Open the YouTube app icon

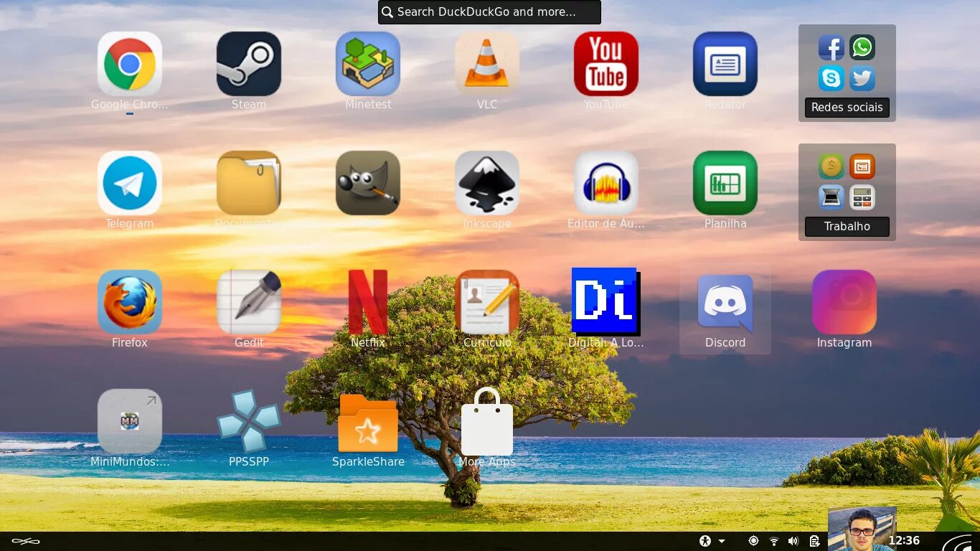606,64
